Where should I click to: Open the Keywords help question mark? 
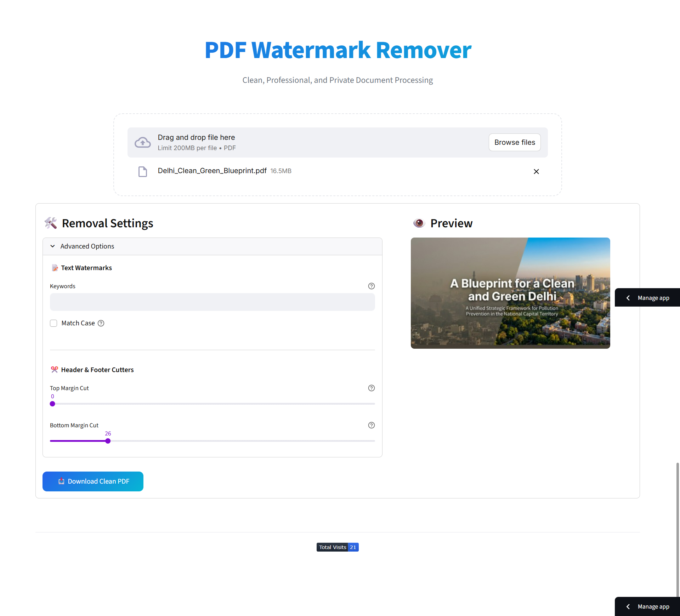(371, 286)
